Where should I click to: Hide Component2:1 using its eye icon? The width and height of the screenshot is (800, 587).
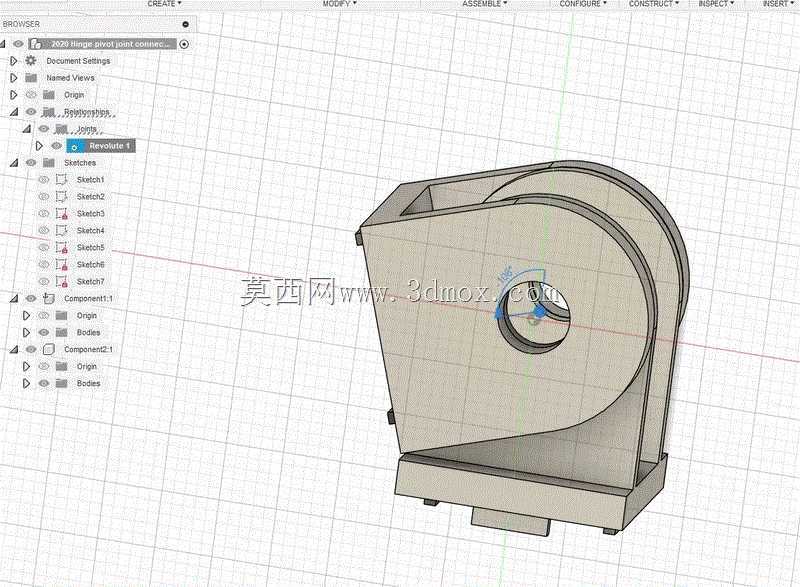click(31, 349)
